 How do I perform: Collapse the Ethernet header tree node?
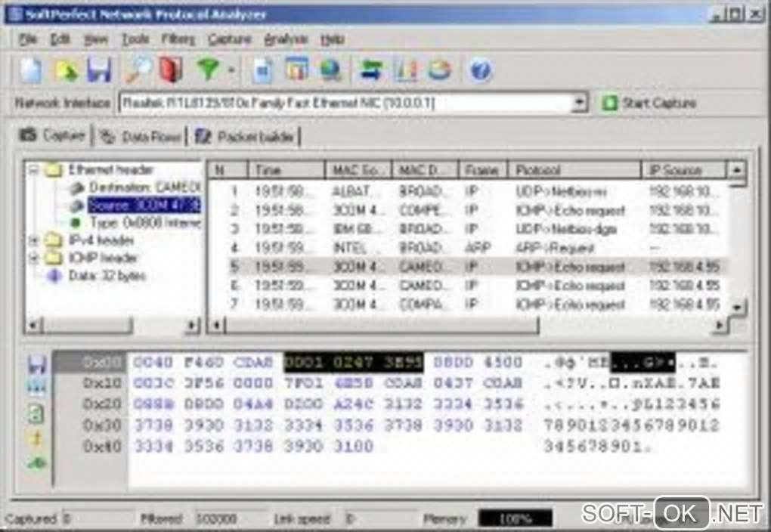(x=33, y=170)
